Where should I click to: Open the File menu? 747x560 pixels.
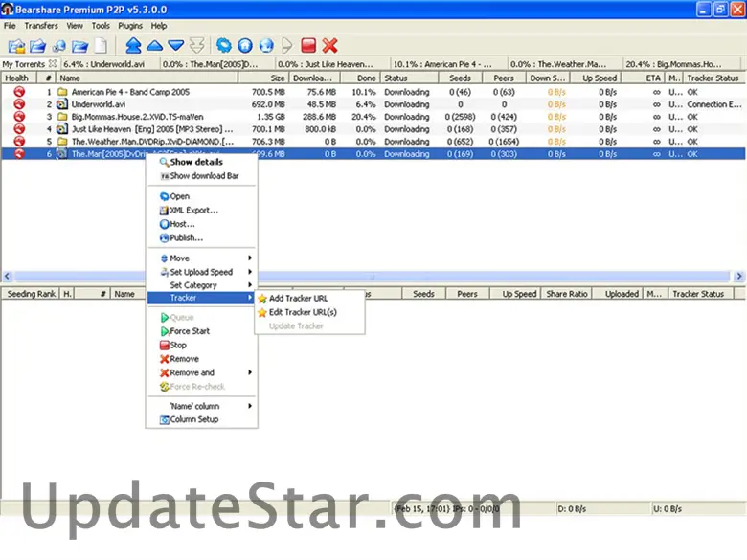(x=10, y=26)
